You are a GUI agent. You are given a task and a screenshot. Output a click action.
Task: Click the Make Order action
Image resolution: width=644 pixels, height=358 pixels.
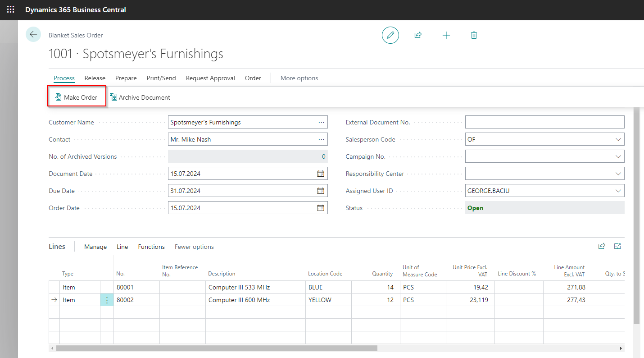click(x=77, y=97)
